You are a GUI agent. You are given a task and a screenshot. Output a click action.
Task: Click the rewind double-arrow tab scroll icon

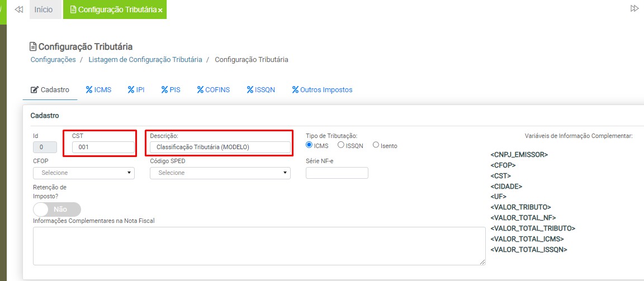[18, 9]
